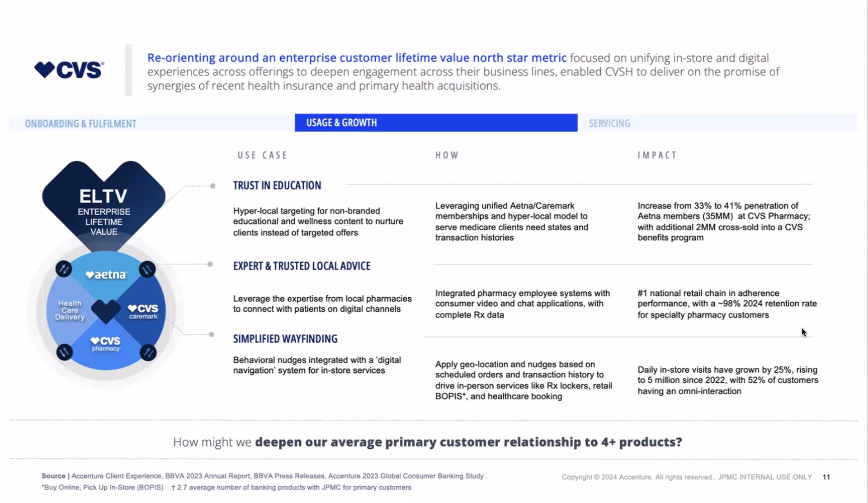Click connector icon between CVS Caremark and CVS Pharmacy
This screenshot has height=503, width=868.
tap(148, 352)
